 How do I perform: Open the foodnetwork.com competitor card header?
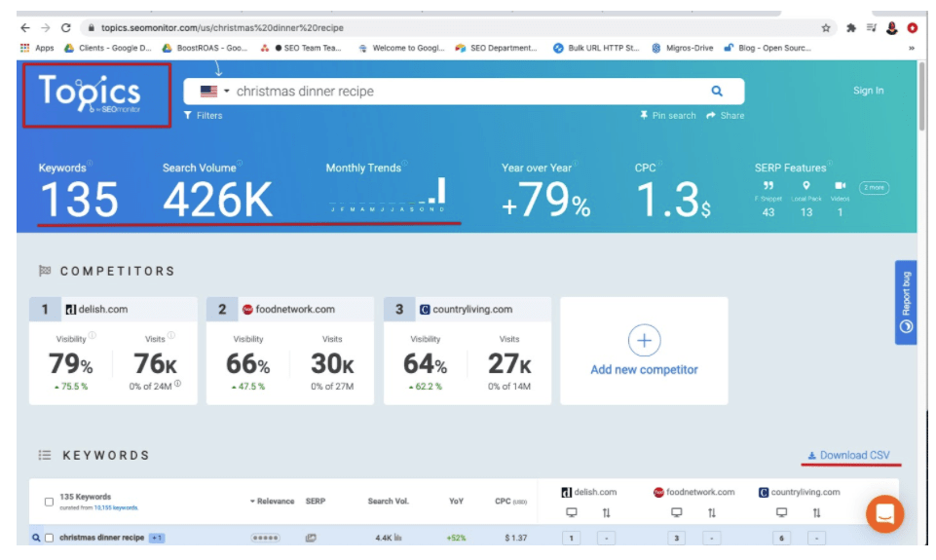pyautogui.click(x=290, y=310)
